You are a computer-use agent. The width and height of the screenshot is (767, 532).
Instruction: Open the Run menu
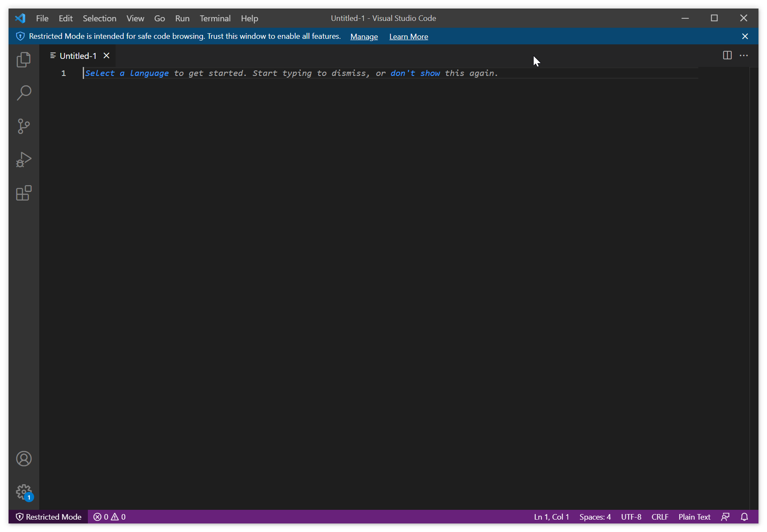click(182, 18)
